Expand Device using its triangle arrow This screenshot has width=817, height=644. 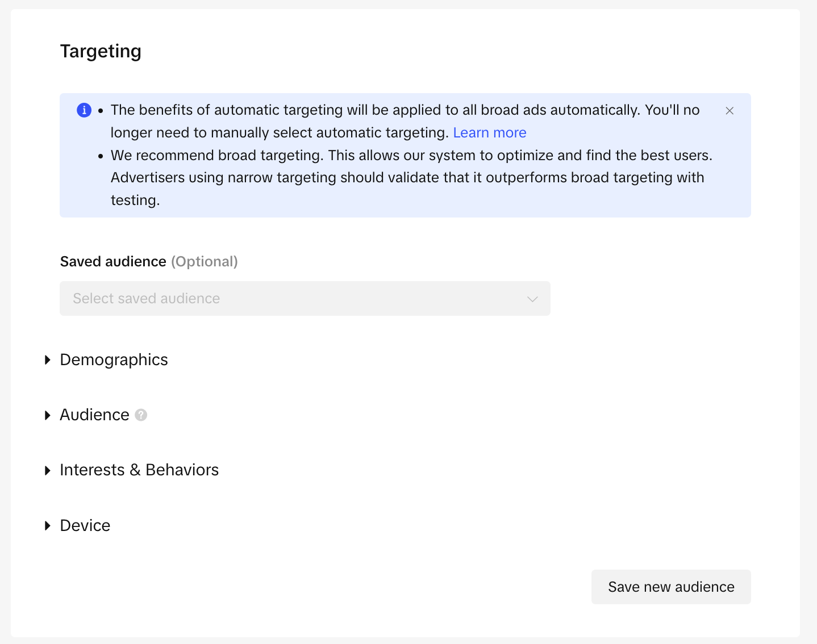(48, 526)
